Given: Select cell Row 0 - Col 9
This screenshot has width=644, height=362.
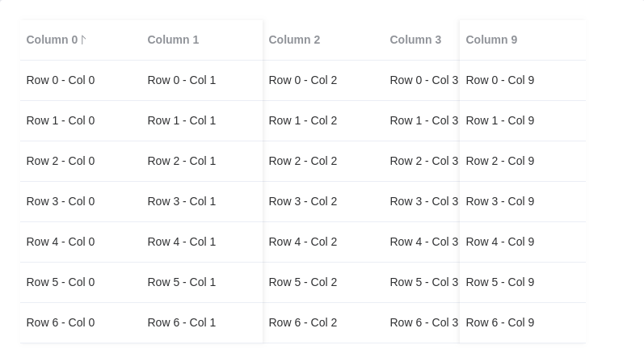Looking at the screenshot, I should pos(500,80).
